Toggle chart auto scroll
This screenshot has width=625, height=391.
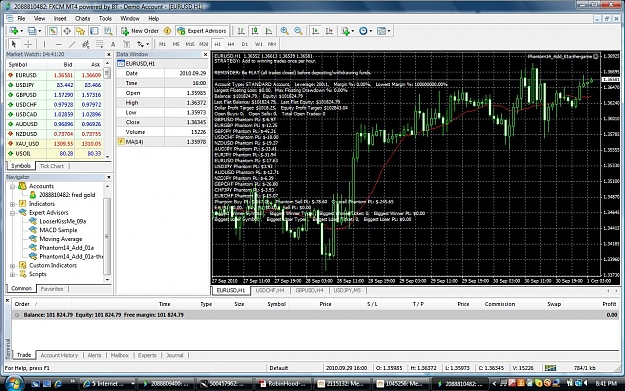(315, 31)
